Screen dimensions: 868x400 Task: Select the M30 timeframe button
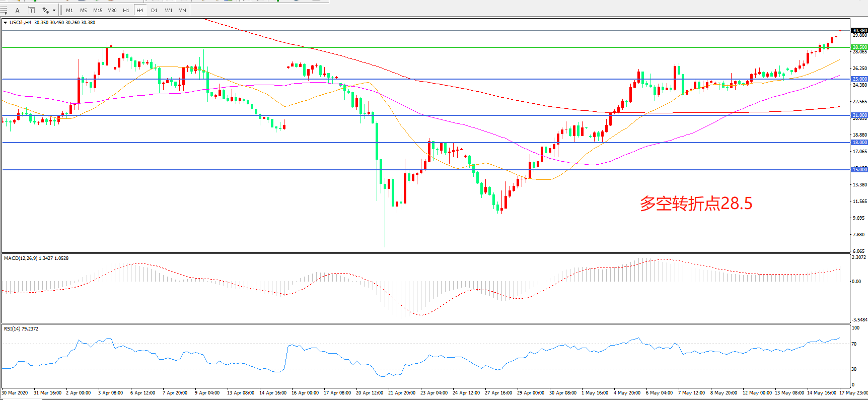pos(112,10)
